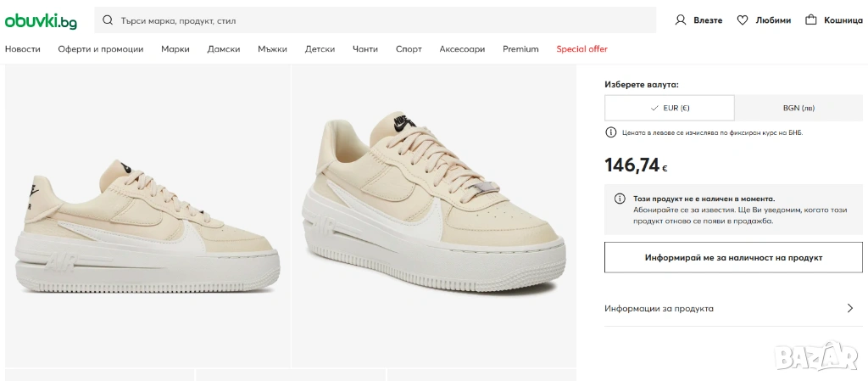Click the chevron arrow next to product information
868x381 pixels.
[x=850, y=309]
